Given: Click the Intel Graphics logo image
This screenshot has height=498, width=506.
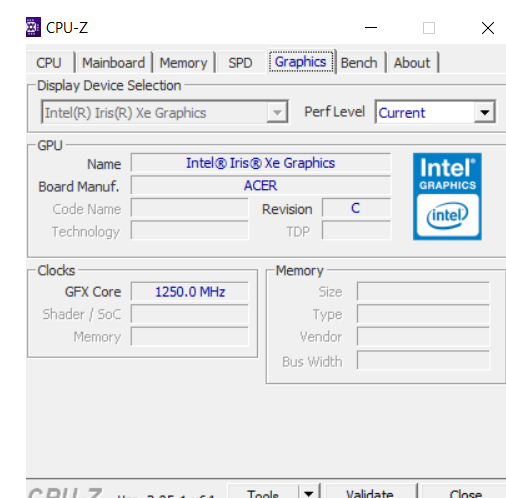Looking at the screenshot, I should (x=447, y=196).
